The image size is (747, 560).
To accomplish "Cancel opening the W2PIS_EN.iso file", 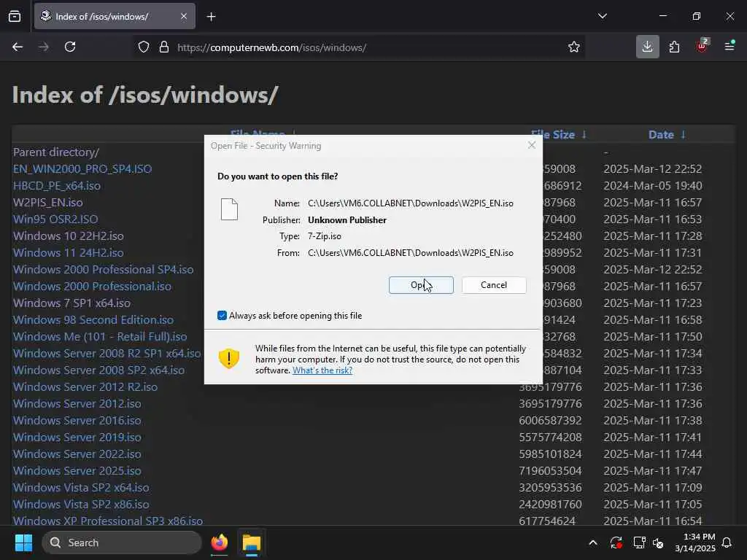I will (494, 285).
